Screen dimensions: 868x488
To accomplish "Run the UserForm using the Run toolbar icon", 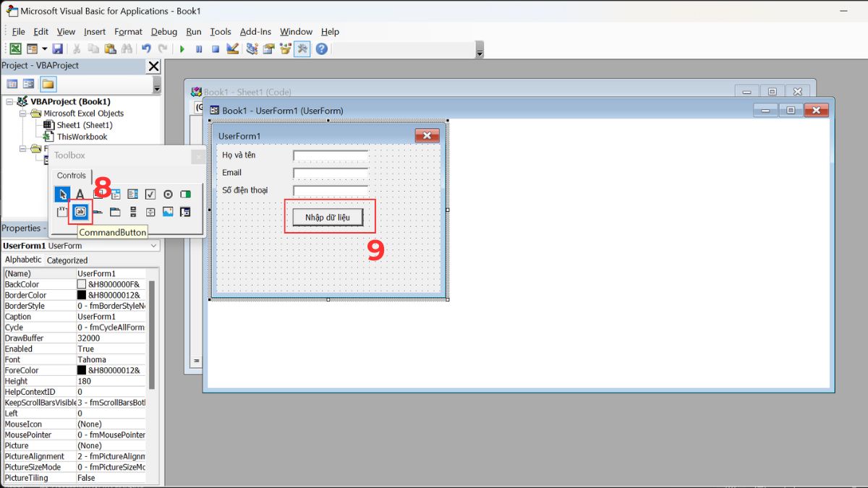I will 182,48.
